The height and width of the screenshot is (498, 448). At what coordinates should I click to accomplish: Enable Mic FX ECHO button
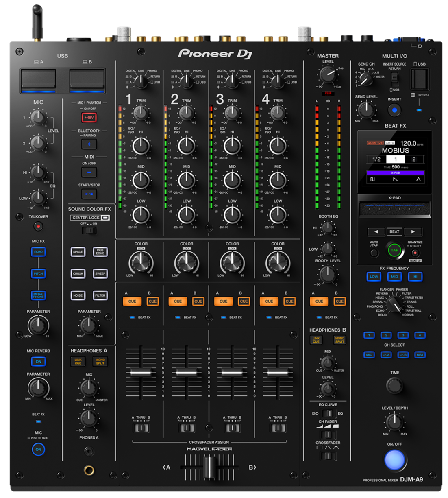38,252
